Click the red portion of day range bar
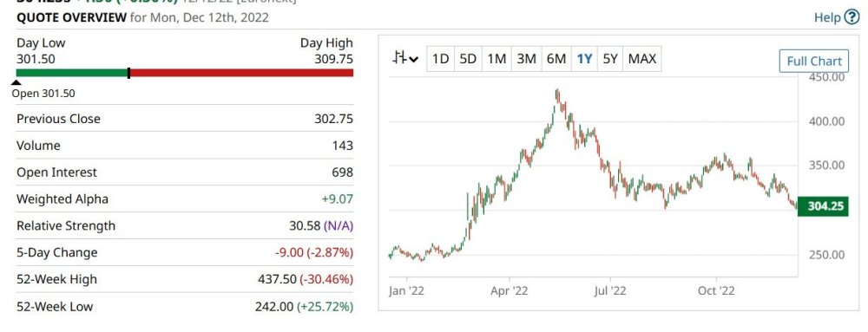Viewport: 868px width, 332px height. 242,73
